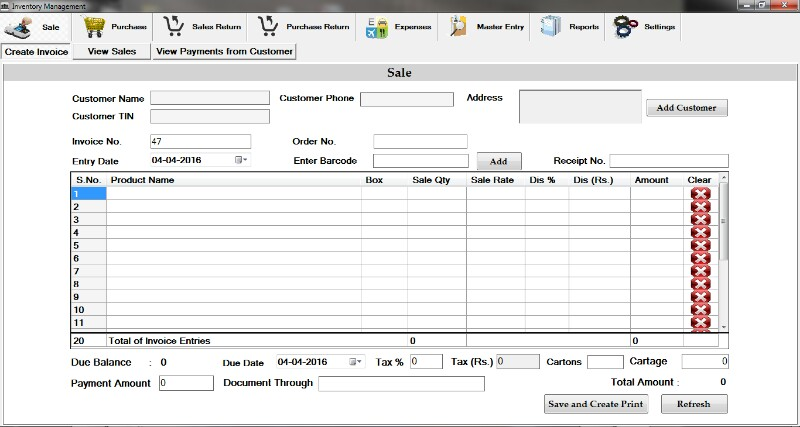Open the Sales Return cart icon
800x427 pixels.
coord(173,27)
